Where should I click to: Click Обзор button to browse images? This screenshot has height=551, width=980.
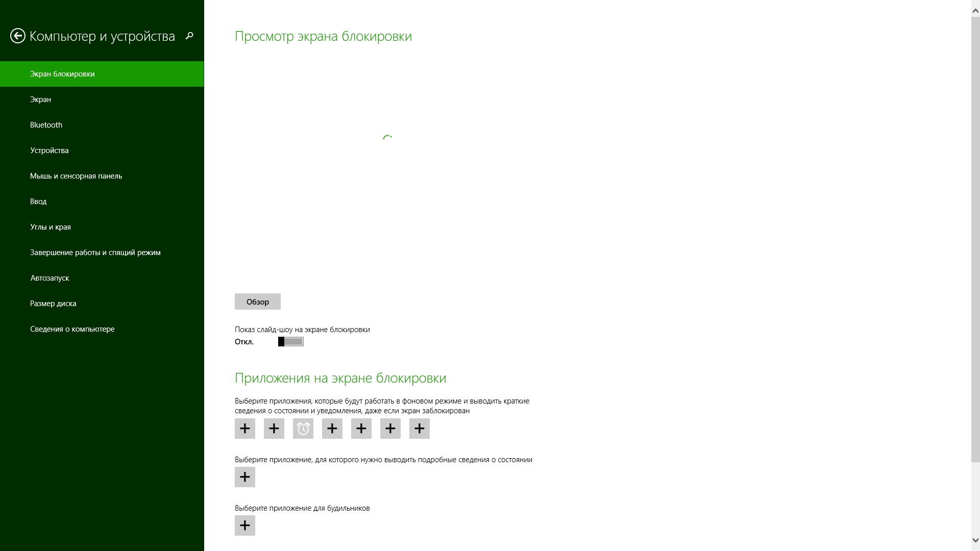tap(258, 302)
